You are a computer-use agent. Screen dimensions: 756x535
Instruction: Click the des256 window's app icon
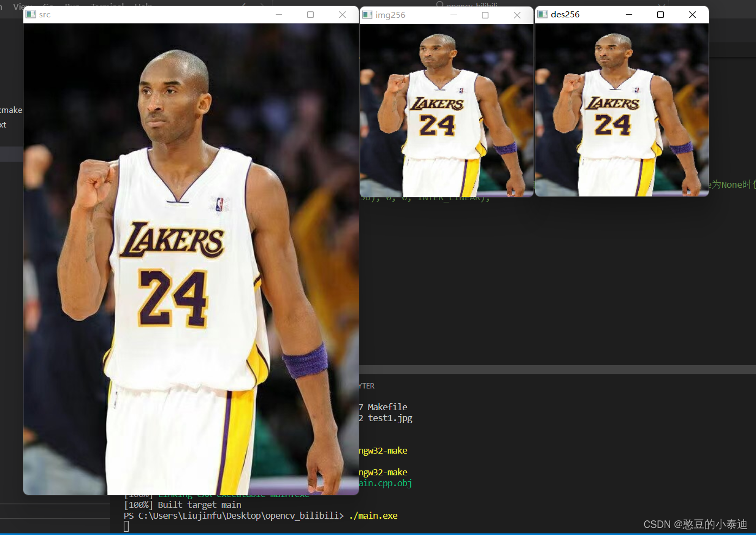542,15
